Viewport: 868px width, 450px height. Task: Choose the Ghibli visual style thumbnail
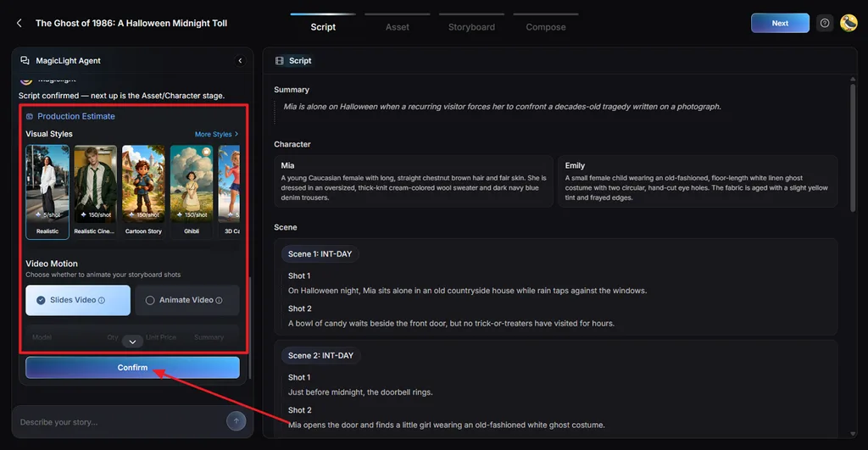[192, 191]
